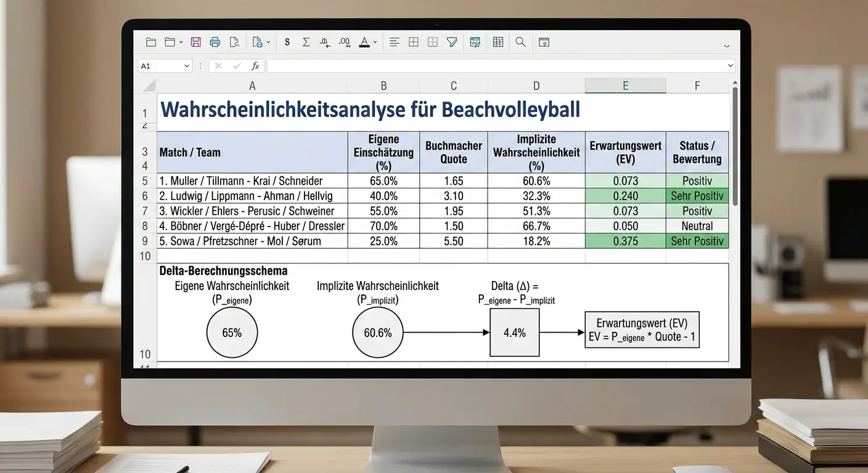This screenshot has width=868, height=473.
Task: Select row 5 header
Action: click(x=145, y=181)
